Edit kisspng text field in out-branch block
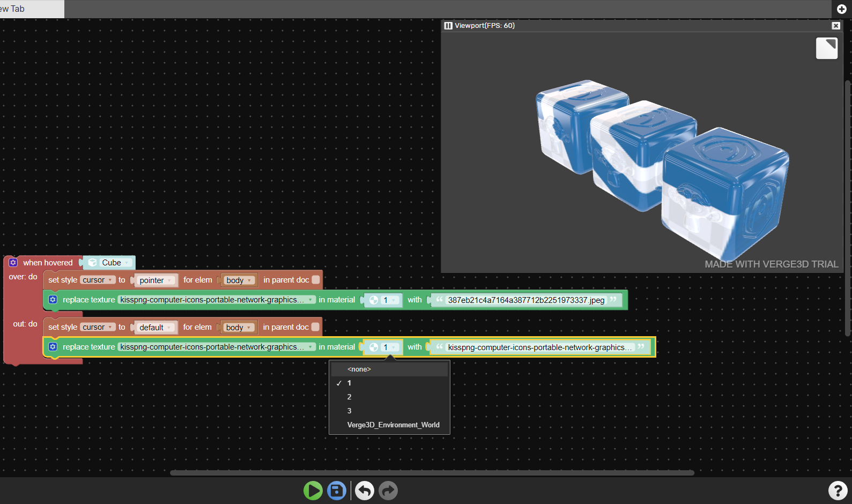Viewport: 852px width, 504px height. click(x=540, y=347)
